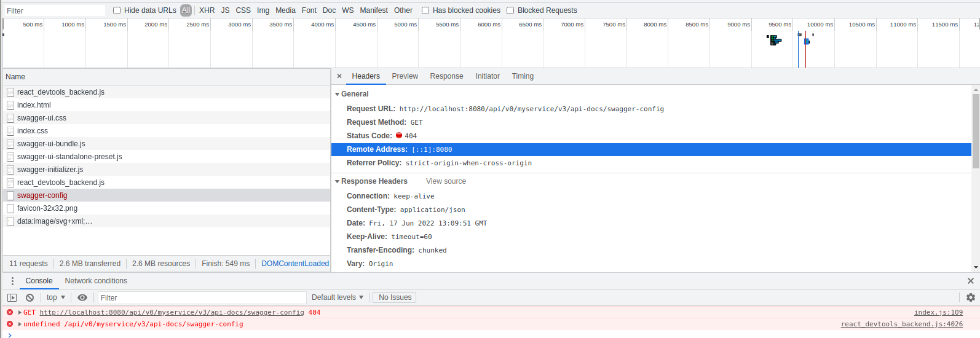This screenshot has width=980, height=338.
Task: Click the console sidebar toggle icon
Action: tap(12, 297)
